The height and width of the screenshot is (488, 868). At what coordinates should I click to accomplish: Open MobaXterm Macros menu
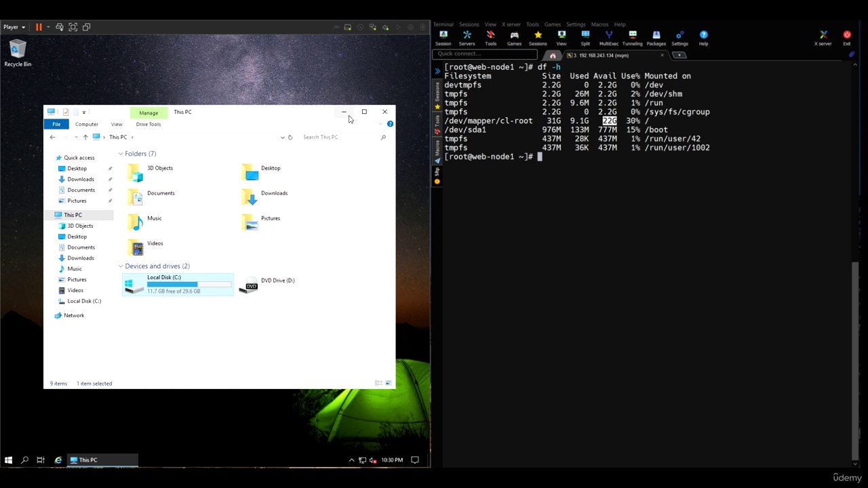[x=599, y=24]
